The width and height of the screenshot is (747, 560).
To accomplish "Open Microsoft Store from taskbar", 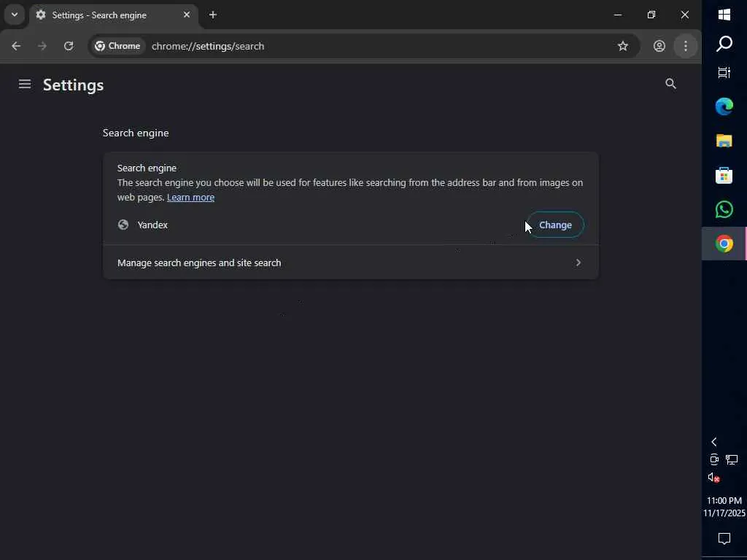I will coord(724,175).
